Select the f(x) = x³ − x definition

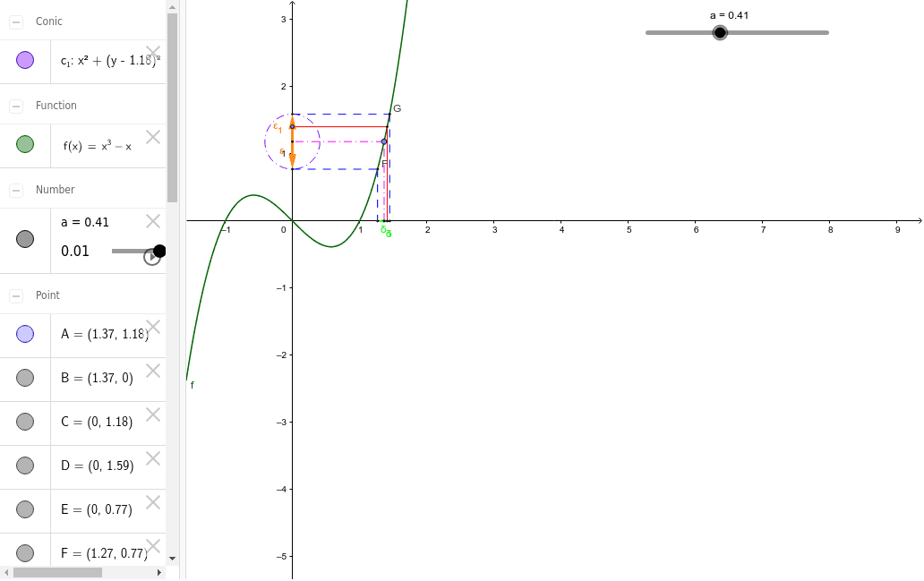(x=98, y=146)
